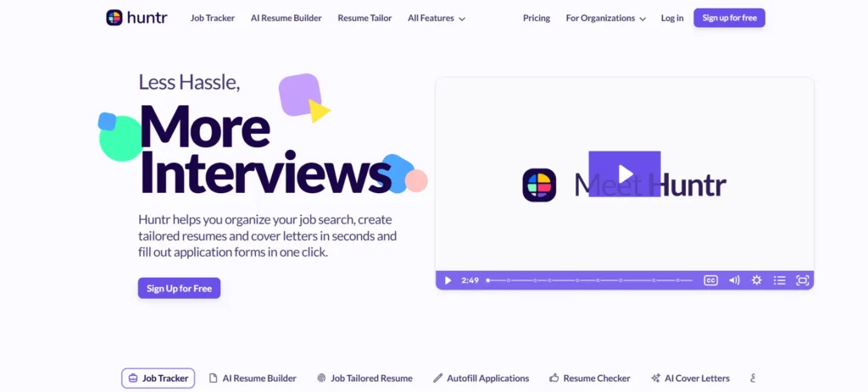Viewport: 868px width, 392px height.
Task: Open the AI Resume Builder nav link
Action: [287, 19]
